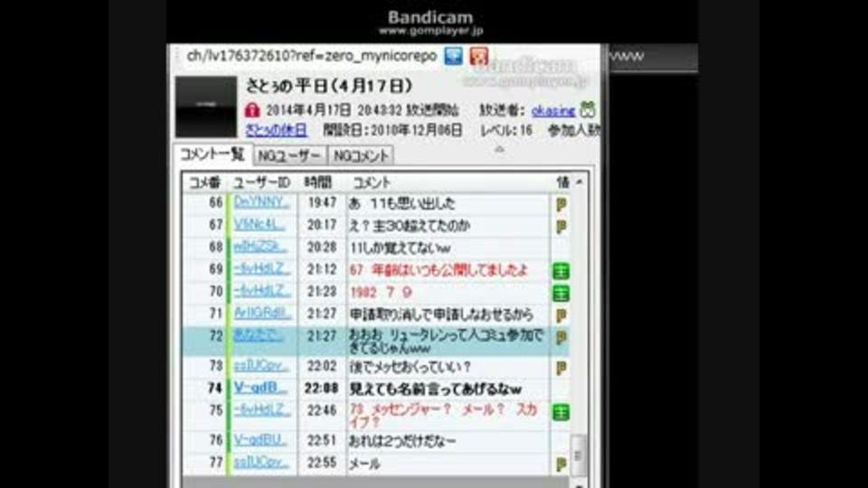Open bold user ID on comment 74
The height and width of the screenshot is (488, 868).
(x=259, y=388)
